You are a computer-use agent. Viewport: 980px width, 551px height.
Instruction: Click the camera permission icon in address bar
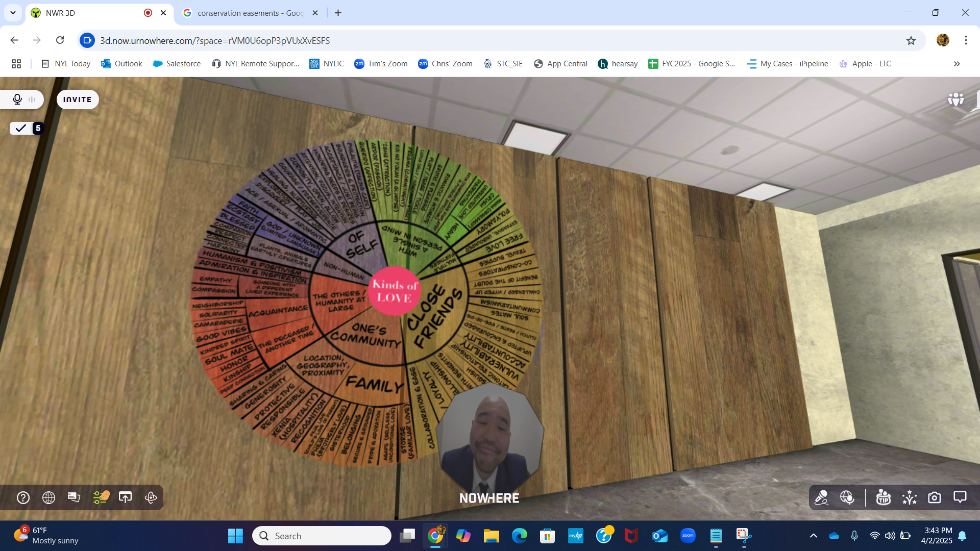tap(87, 40)
